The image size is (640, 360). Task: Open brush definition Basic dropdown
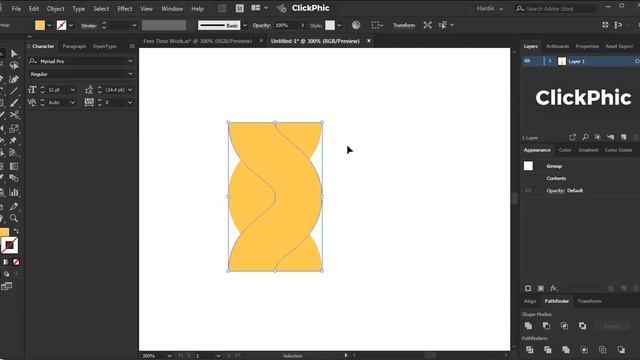coord(244,25)
